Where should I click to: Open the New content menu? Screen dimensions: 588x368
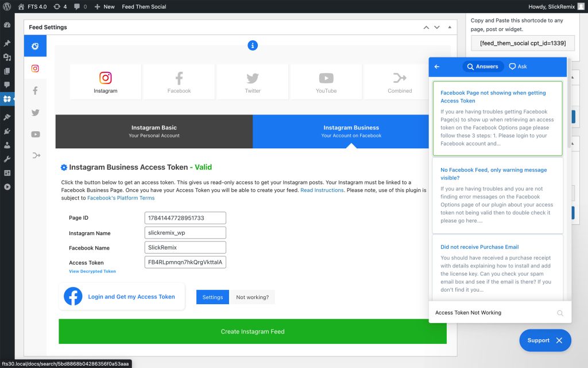[105, 6]
